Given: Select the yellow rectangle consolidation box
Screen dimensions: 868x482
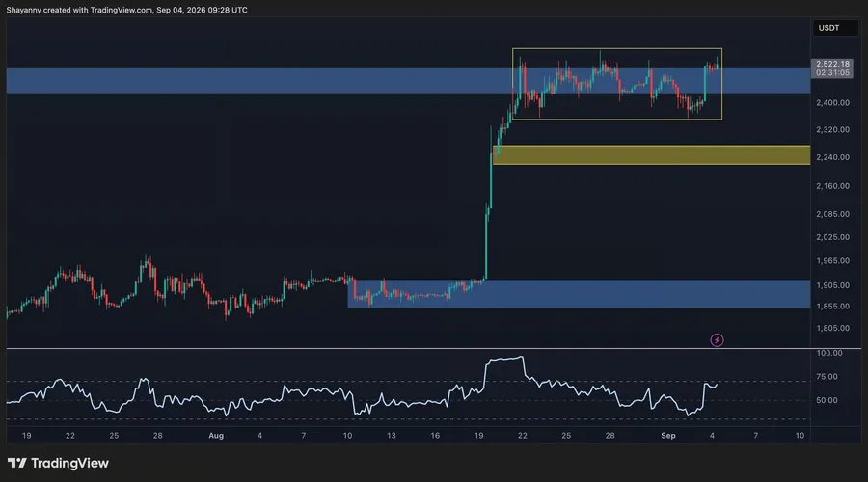Looking at the screenshot, I should 616,84.
